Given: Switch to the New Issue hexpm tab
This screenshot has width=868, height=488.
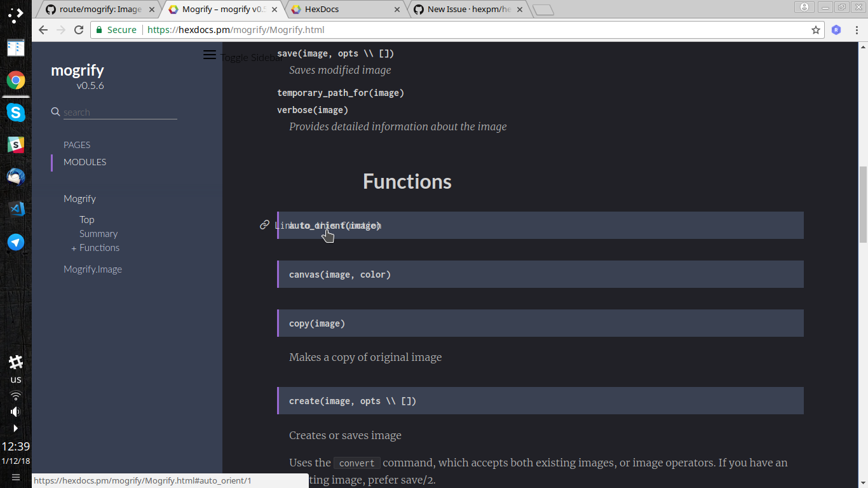Looking at the screenshot, I should coord(469,9).
